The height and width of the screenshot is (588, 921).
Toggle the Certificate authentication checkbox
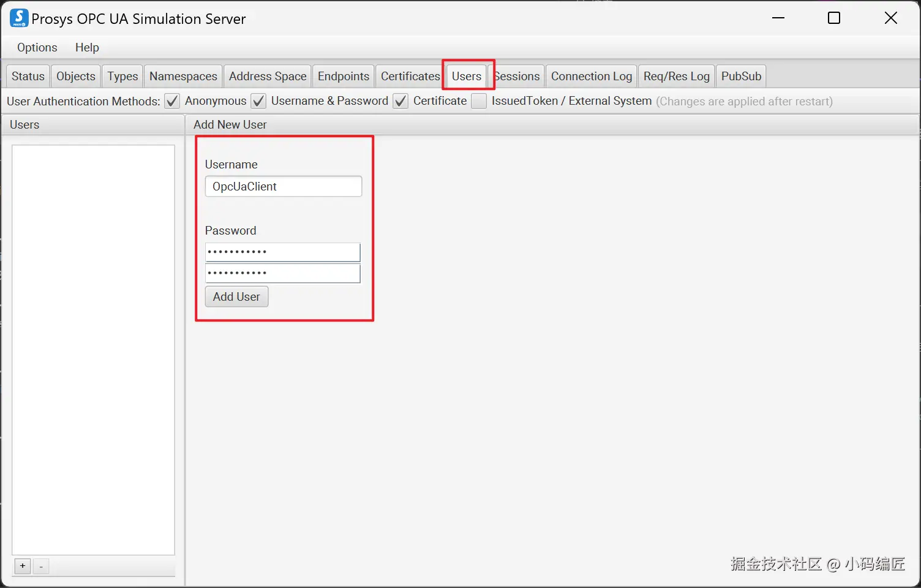400,101
